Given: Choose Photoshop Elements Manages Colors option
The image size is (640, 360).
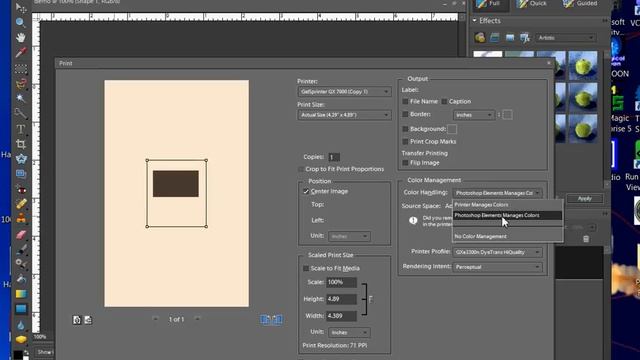Looking at the screenshot, I should (507, 215).
